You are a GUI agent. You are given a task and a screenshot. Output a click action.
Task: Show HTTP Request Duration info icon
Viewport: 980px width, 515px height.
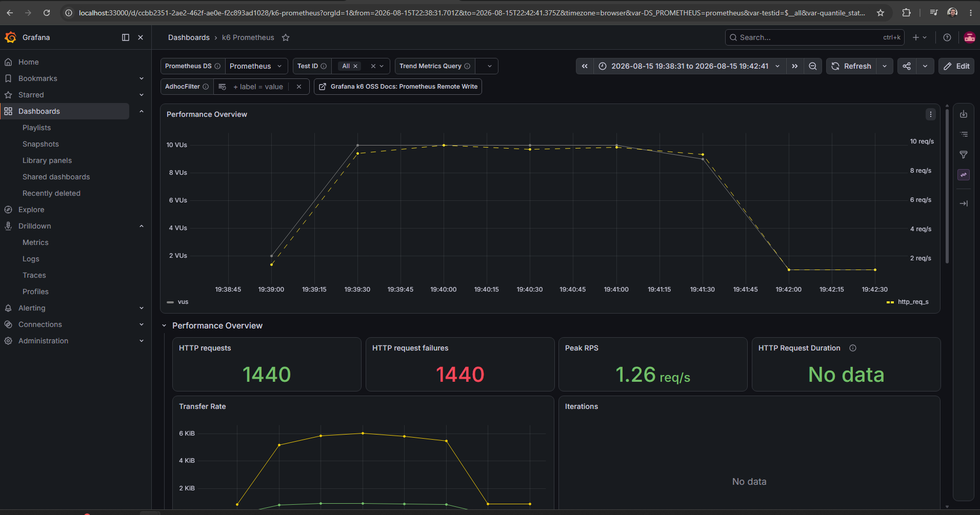[853, 348]
